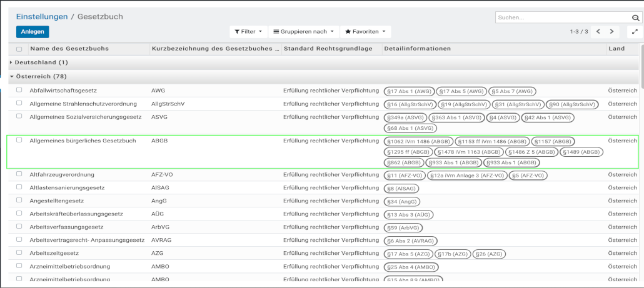This screenshot has height=288, width=644.
Task: Go to previous page arrow
Action: click(x=598, y=31)
